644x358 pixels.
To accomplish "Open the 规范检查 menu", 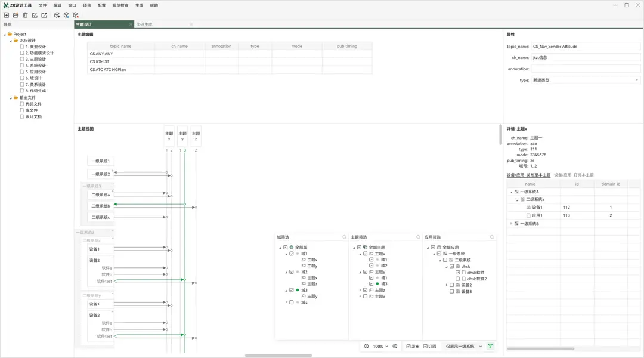I will 120,5.
